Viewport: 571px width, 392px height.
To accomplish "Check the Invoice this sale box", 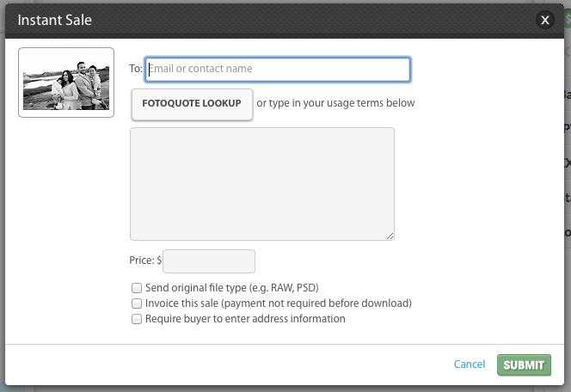I will click(137, 303).
